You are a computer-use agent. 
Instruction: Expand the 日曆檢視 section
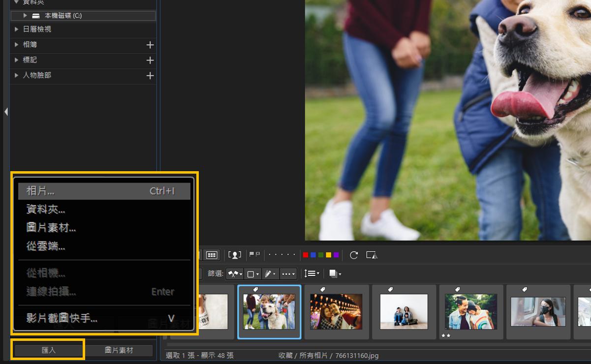point(17,30)
